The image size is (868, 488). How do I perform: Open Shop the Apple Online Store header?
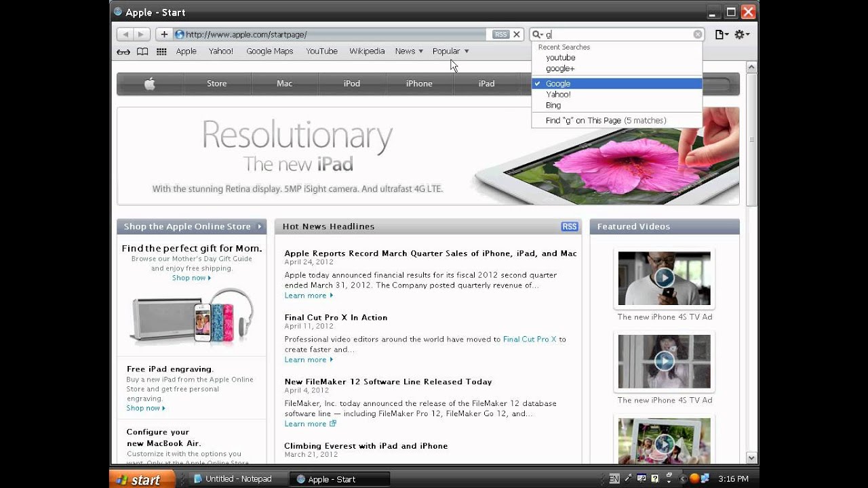pyautogui.click(x=191, y=226)
